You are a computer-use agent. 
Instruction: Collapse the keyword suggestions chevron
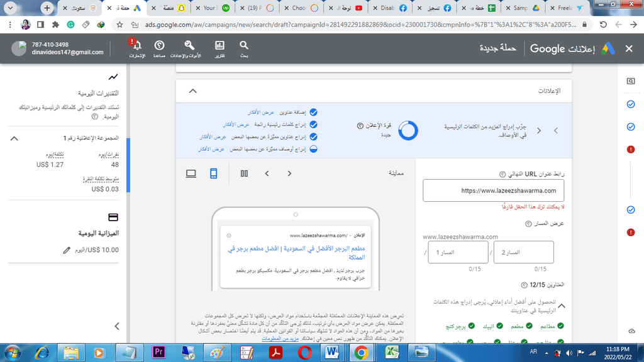[562, 306]
